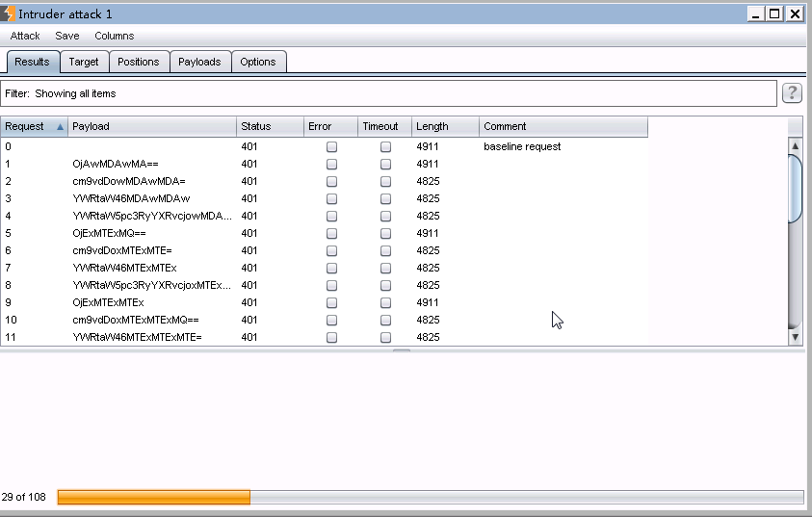Sort by the Error column header
The width and height of the screenshot is (812, 517).
tap(330, 127)
